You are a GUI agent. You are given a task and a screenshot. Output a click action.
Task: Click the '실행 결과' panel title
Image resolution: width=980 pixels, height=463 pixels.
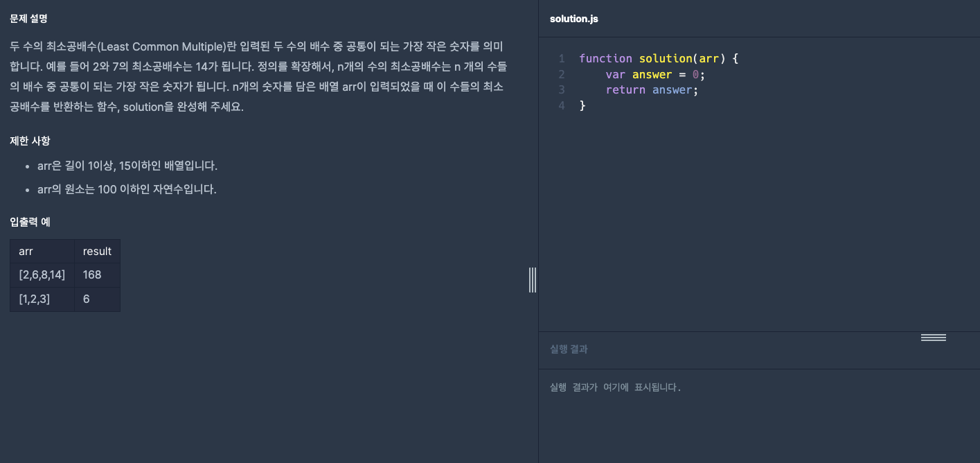click(x=569, y=349)
